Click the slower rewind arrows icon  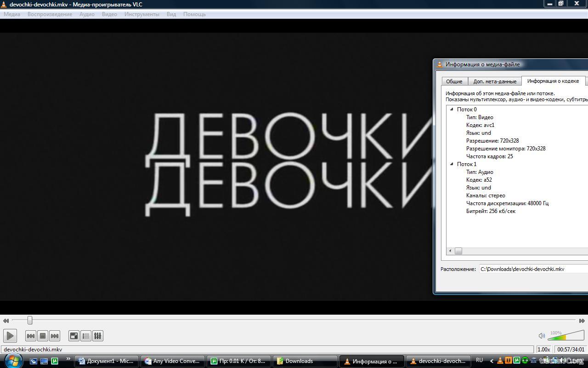(6, 321)
